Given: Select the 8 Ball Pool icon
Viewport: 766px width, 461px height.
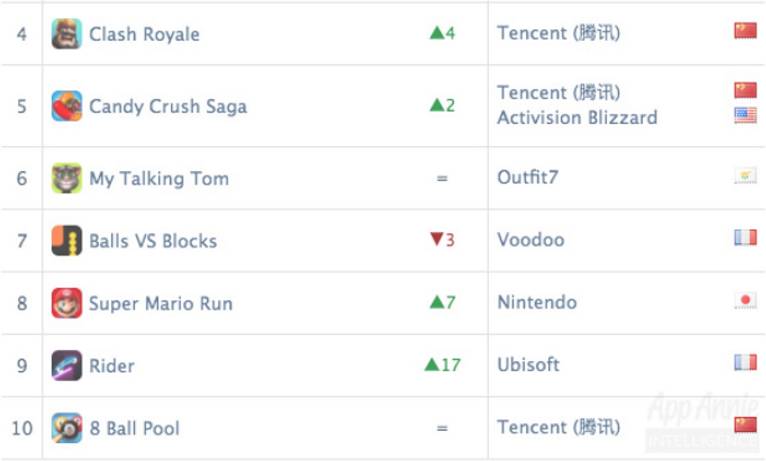Looking at the screenshot, I should (67, 428).
